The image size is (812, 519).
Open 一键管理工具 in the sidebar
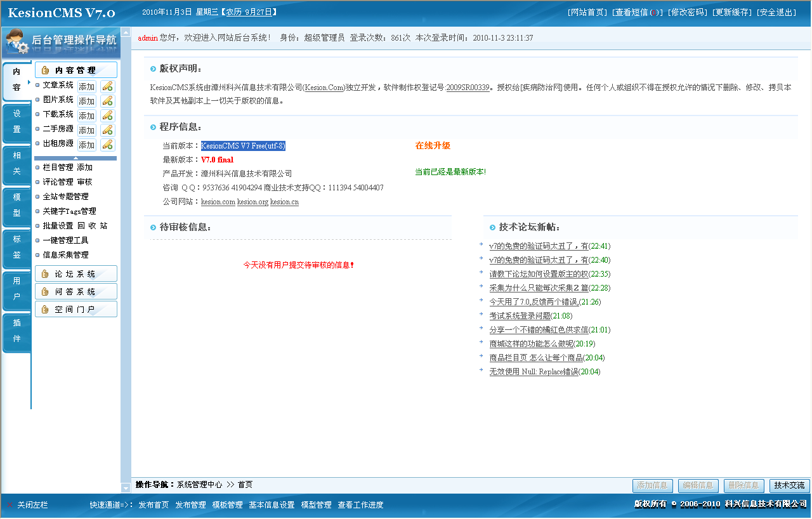click(65, 240)
